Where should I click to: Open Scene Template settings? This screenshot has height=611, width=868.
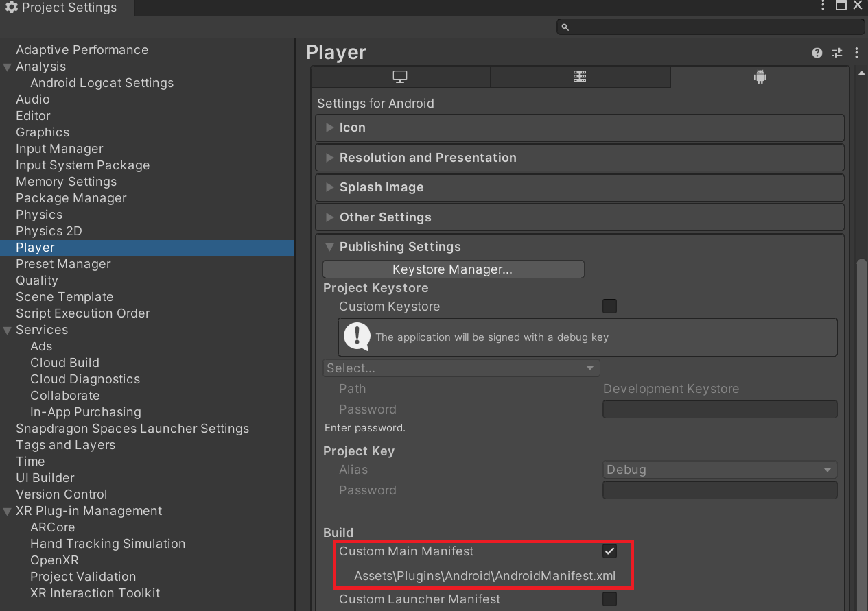[x=64, y=297]
